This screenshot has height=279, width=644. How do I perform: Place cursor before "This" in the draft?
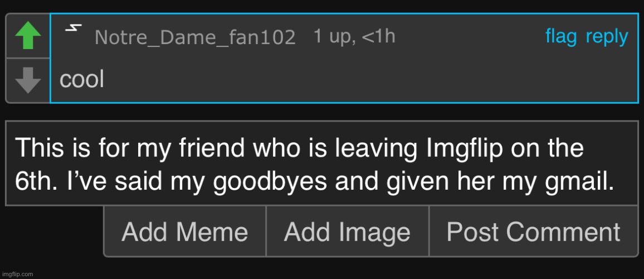[16, 149]
